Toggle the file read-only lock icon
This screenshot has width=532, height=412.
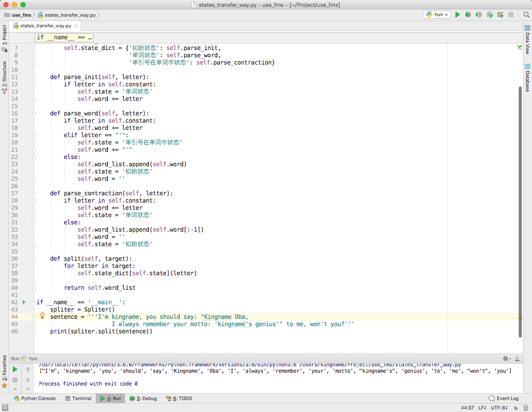pos(515,408)
